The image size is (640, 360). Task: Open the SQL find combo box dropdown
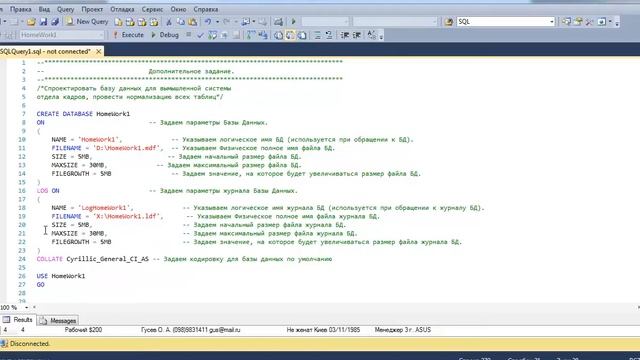pyautogui.click(x=551, y=22)
